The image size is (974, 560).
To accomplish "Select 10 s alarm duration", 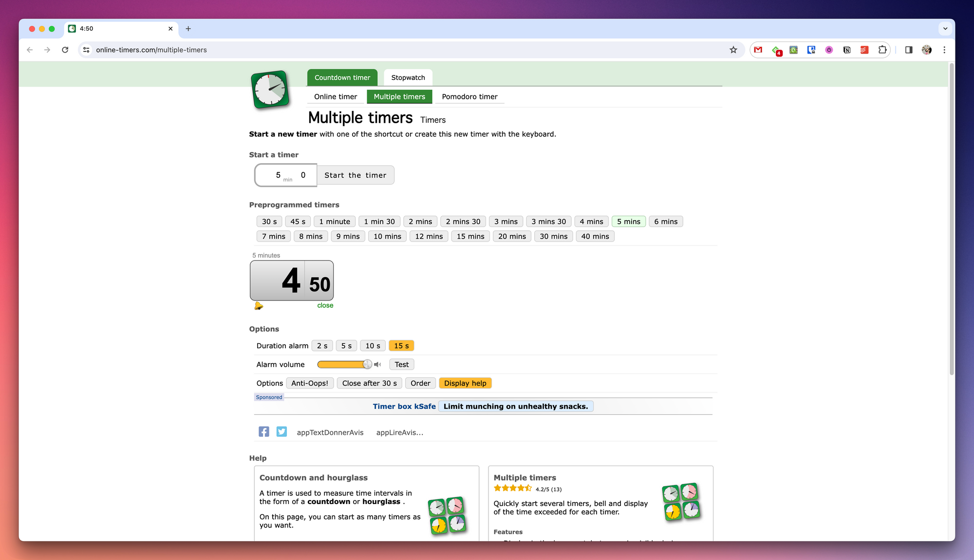I will point(373,346).
